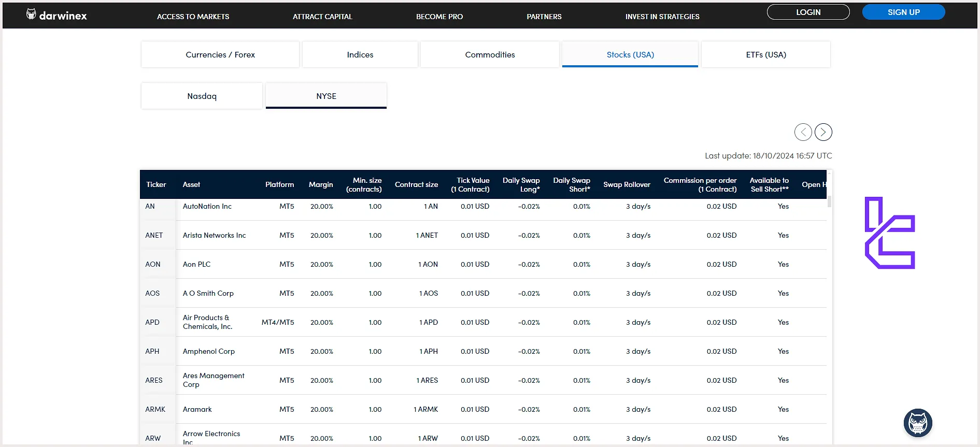Click the ARW ticker cell
The height and width of the screenshot is (447, 980).
[x=153, y=438]
